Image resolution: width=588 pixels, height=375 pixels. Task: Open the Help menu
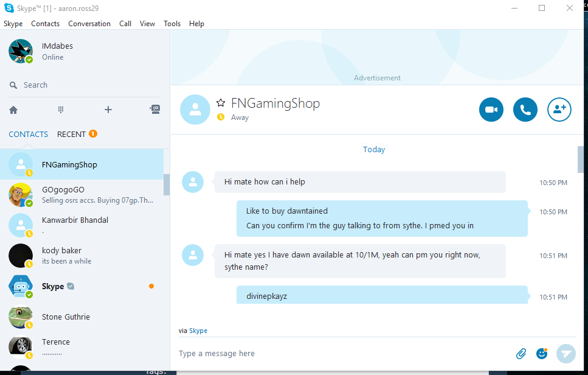click(x=196, y=24)
